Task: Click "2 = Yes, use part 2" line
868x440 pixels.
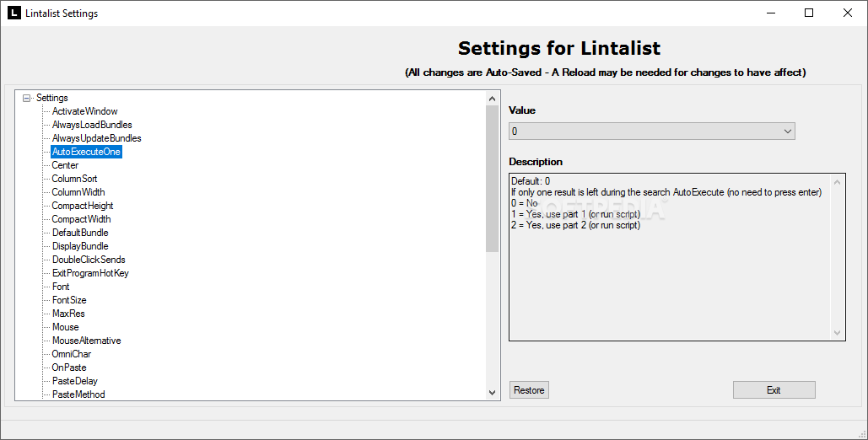Action: coord(575,225)
